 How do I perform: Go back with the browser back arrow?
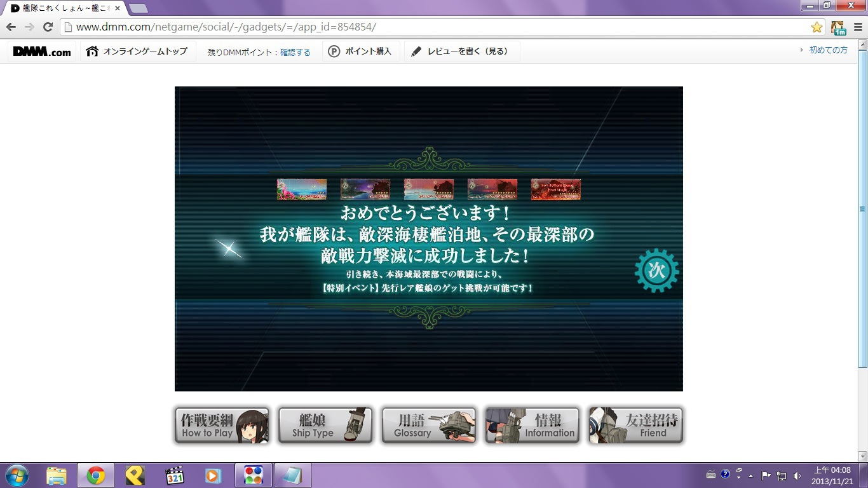click(11, 27)
